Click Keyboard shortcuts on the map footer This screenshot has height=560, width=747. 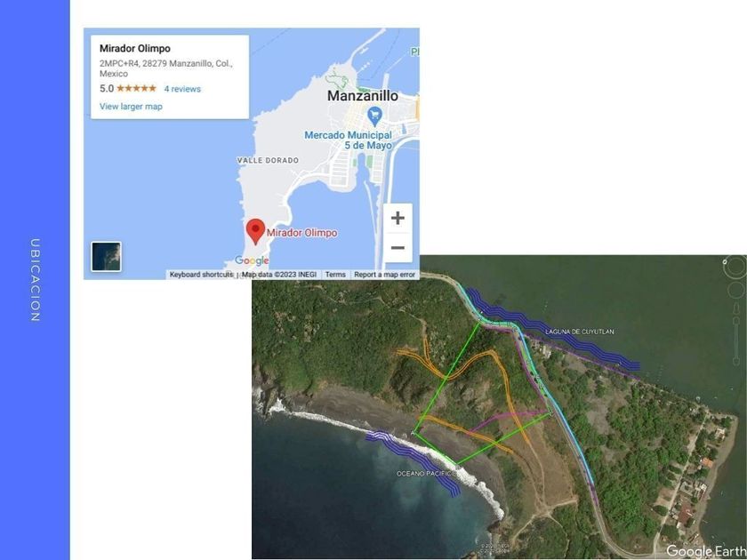point(201,275)
